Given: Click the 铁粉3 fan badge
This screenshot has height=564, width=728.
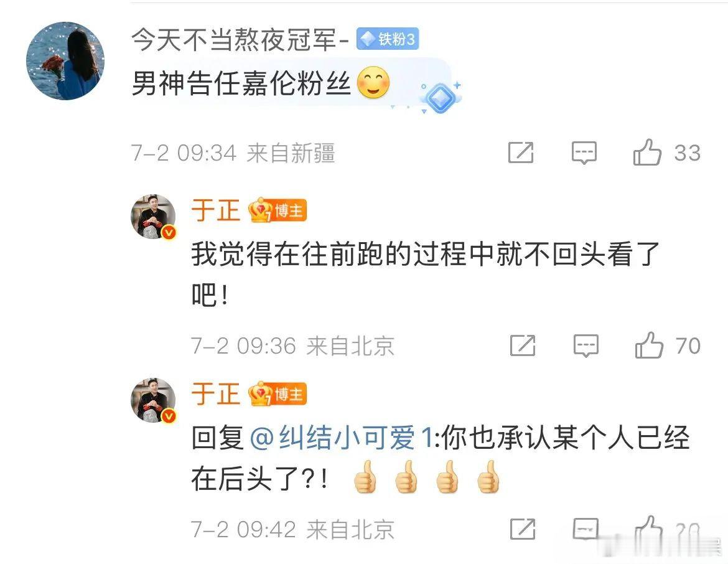Looking at the screenshot, I should pos(388,39).
